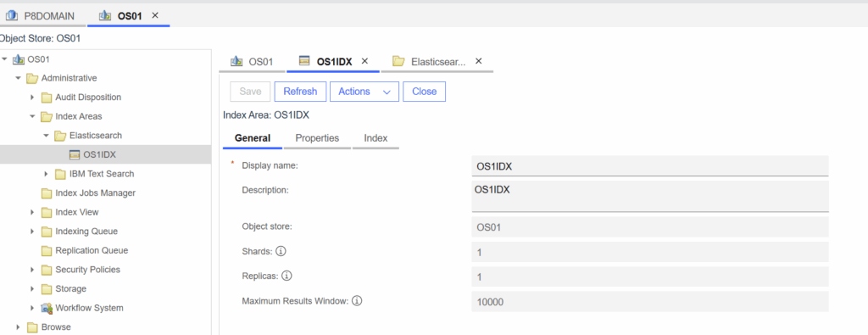Click the OS01 tree root object store icon
The height and width of the screenshot is (335, 868).
pyautogui.click(x=19, y=59)
